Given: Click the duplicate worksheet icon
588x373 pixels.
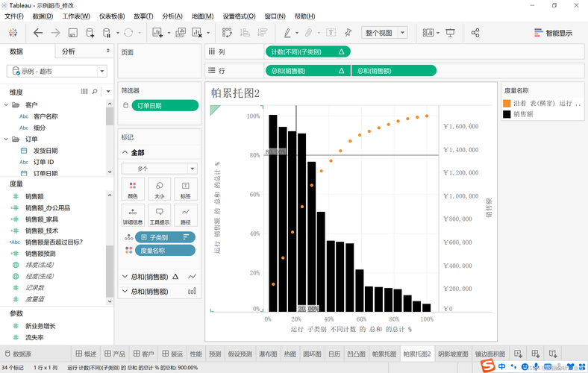Looking at the screenshot, I should [x=181, y=33].
